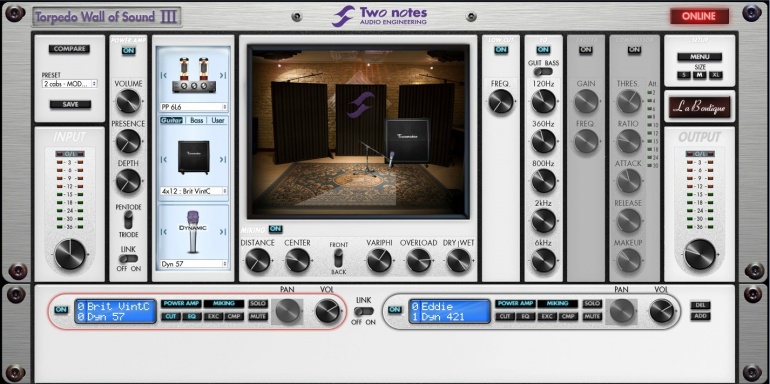Image resolution: width=770 pixels, height=384 pixels.
Task: Click the INPUT level knob
Action: click(x=70, y=254)
